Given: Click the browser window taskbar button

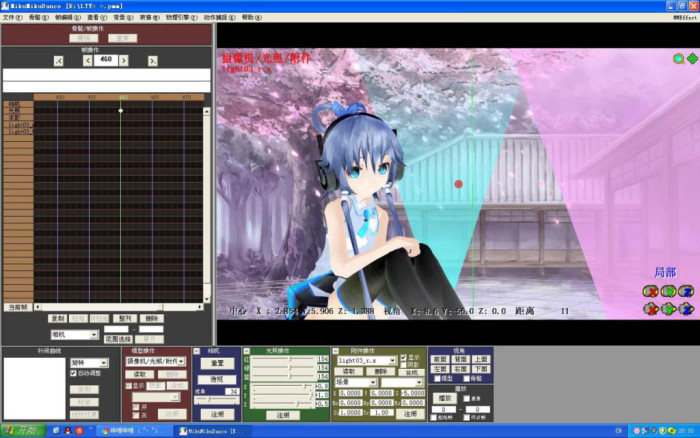Looking at the screenshot, I should click(x=135, y=431).
